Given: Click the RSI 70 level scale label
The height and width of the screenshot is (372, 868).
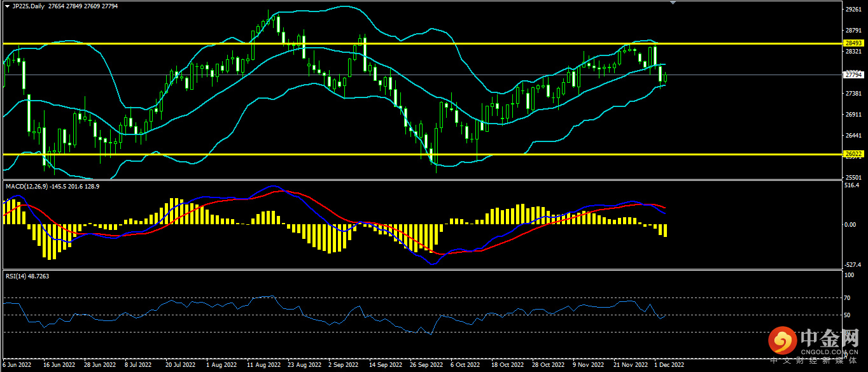Looking at the screenshot, I should tap(847, 297).
